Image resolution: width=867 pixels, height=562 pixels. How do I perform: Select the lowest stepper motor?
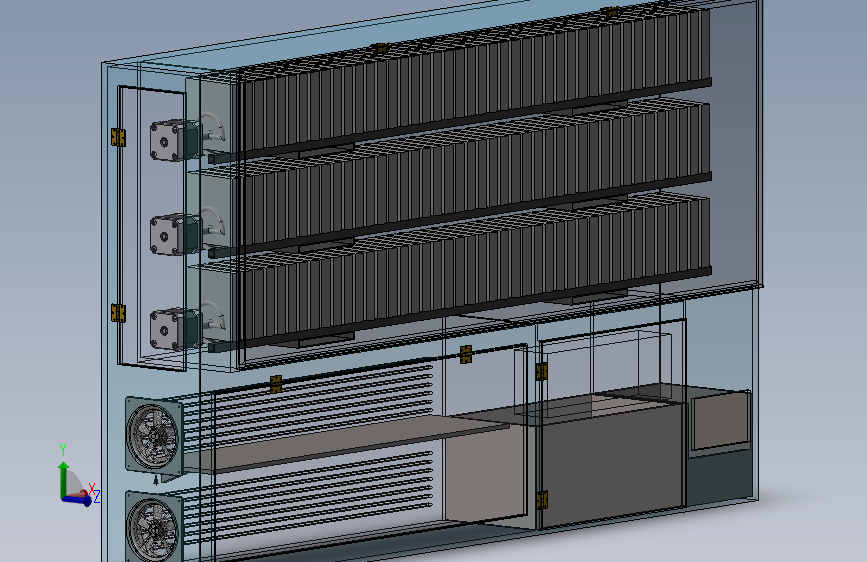pyautogui.click(x=175, y=329)
